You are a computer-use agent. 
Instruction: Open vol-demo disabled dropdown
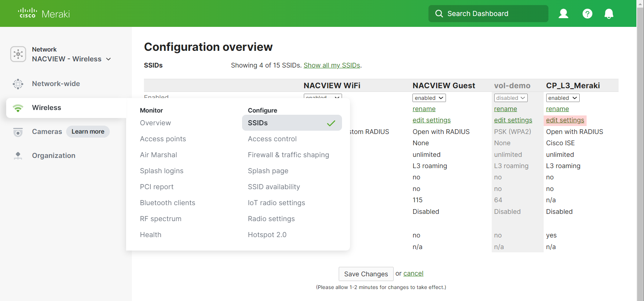pos(511,98)
